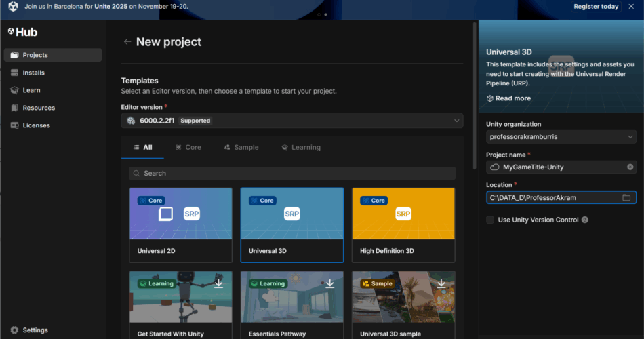Switch to the Sample templates tab
The width and height of the screenshot is (644, 339).
click(x=241, y=148)
